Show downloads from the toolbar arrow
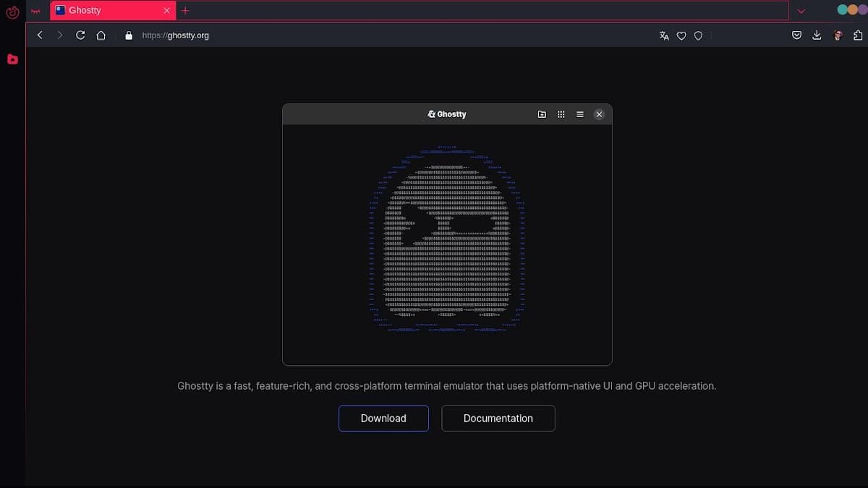 click(x=817, y=35)
